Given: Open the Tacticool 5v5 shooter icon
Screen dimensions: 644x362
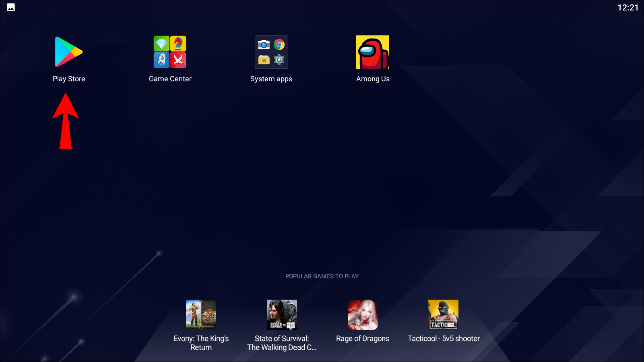Looking at the screenshot, I should point(443,315).
